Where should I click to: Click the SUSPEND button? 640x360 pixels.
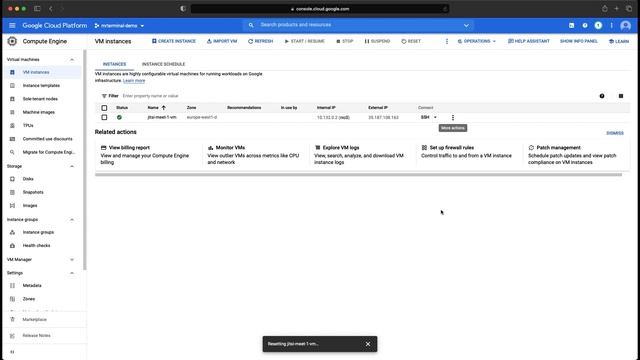pos(377,41)
